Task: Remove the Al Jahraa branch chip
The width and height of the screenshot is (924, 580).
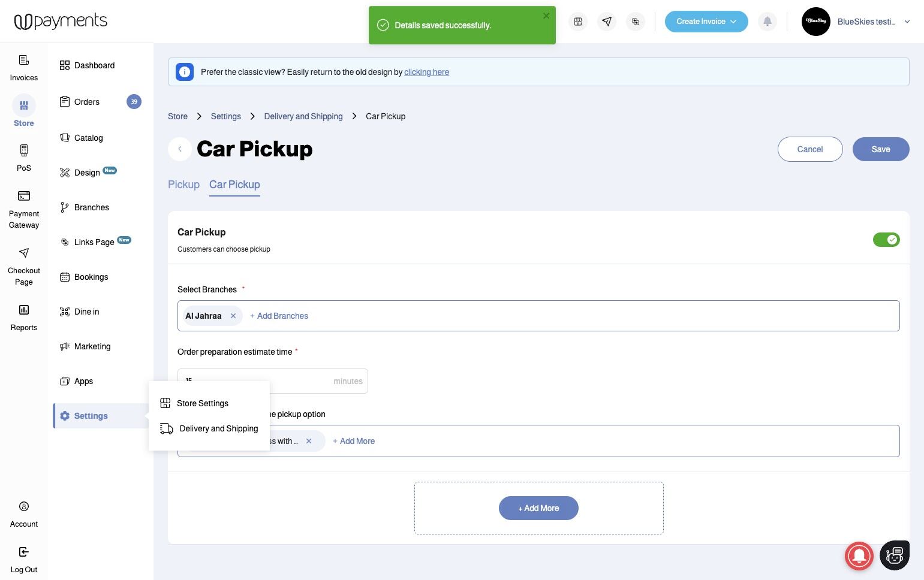Action: (233, 316)
